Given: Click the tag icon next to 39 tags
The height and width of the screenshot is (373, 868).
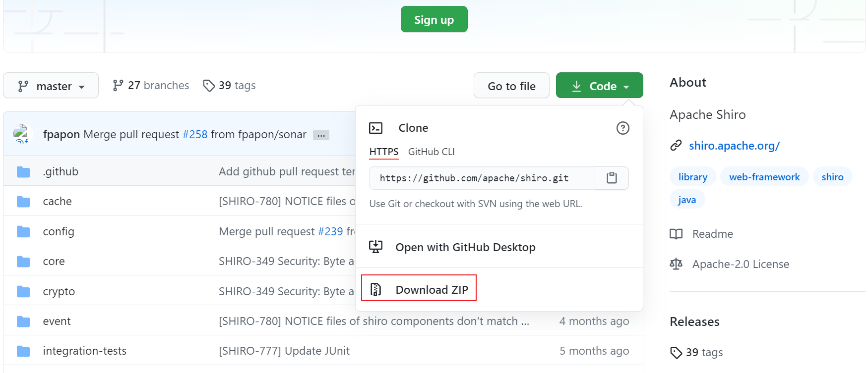Looking at the screenshot, I should [x=209, y=86].
